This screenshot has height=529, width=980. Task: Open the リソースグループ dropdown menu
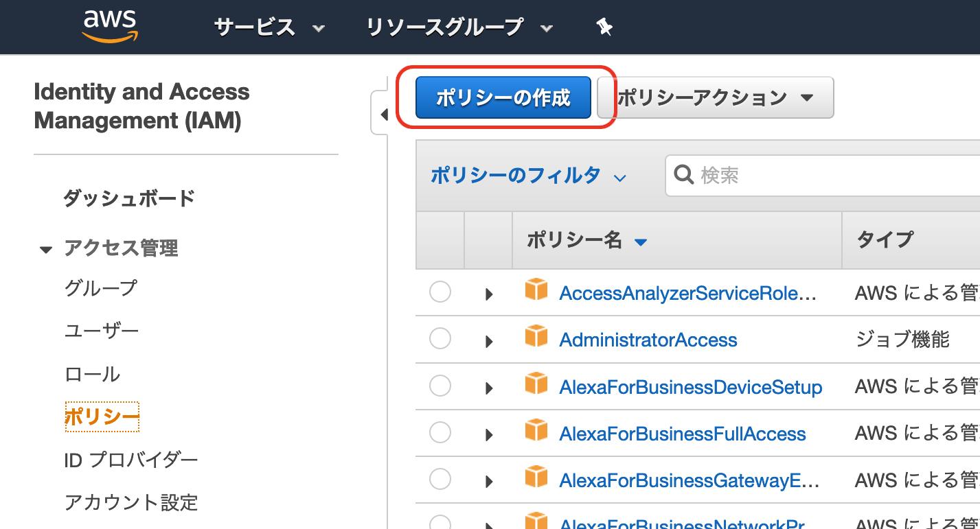tap(459, 27)
